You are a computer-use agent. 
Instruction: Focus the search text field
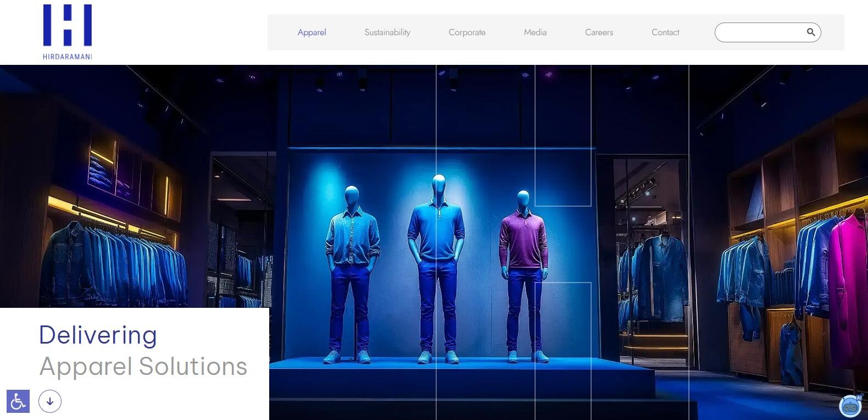click(x=759, y=32)
